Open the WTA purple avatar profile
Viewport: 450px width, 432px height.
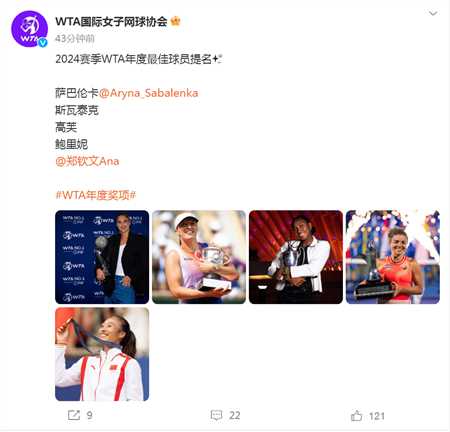pos(29,29)
